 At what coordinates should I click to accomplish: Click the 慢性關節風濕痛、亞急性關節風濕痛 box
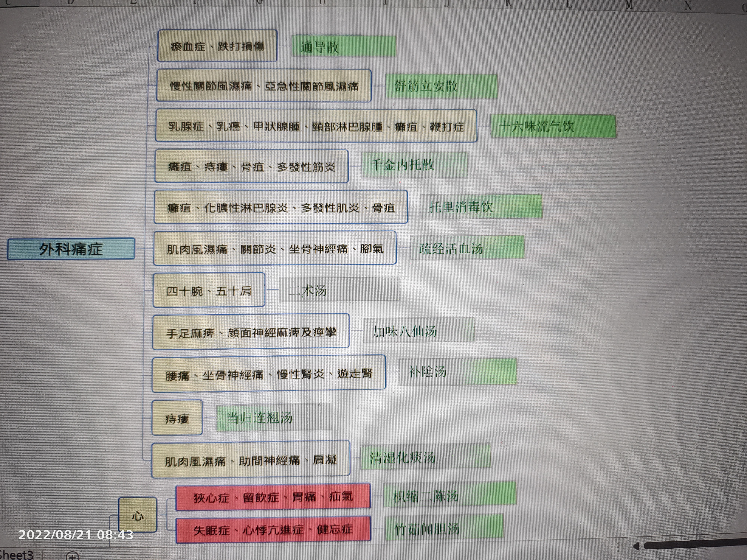[x=264, y=86]
